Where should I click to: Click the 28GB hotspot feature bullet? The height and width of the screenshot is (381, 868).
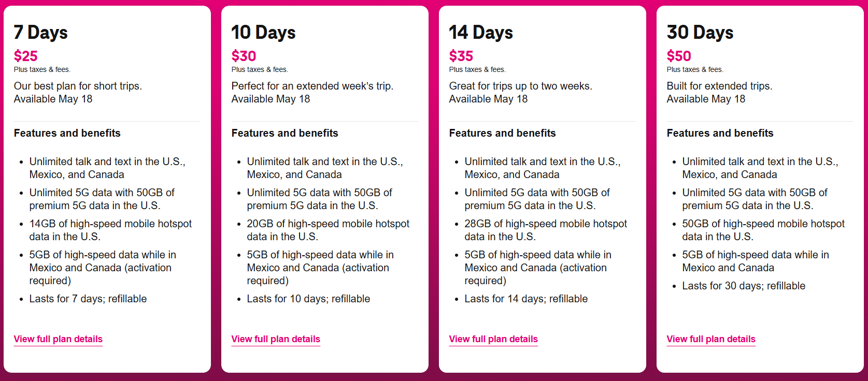546,230
